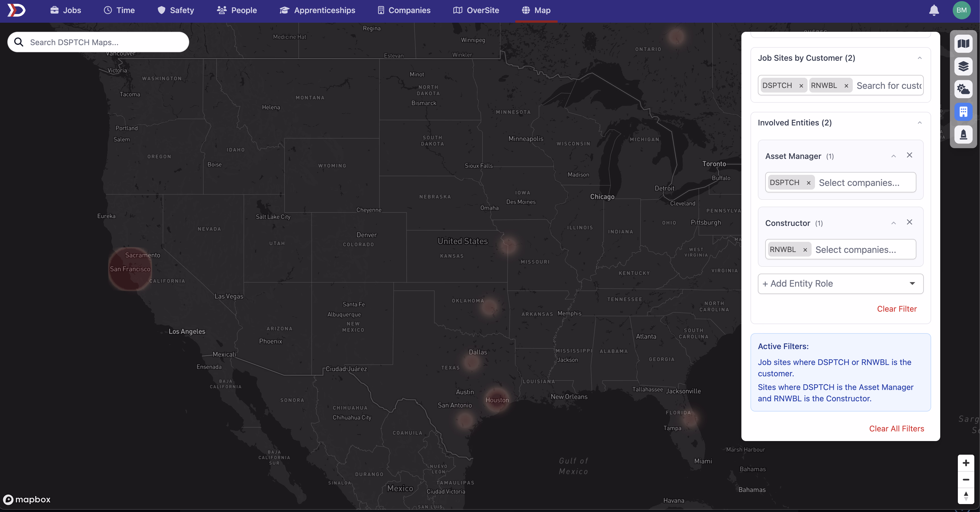The width and height of the screenshot is (980, 512).
Task: Click Clear All Filters
Action: coord(896,428)
